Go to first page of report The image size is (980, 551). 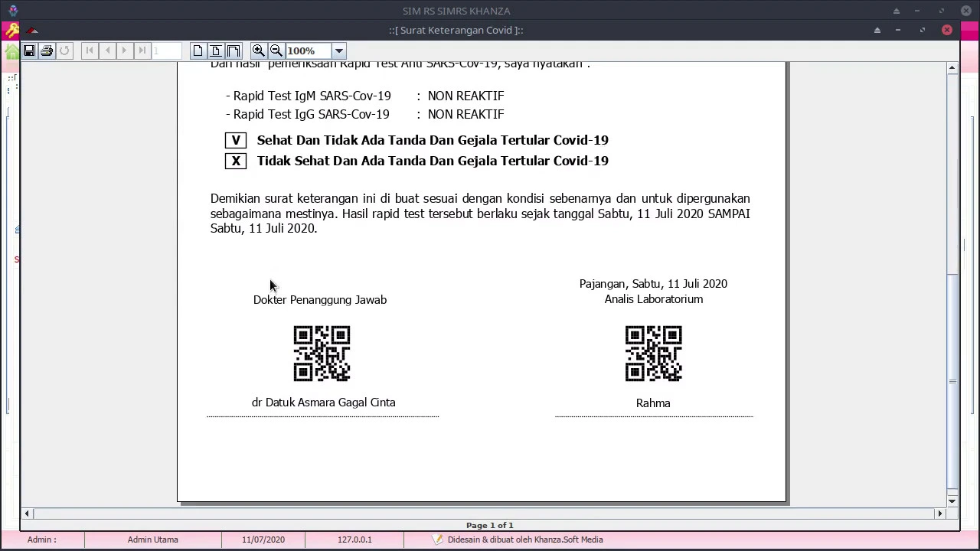tap(90, 51)
